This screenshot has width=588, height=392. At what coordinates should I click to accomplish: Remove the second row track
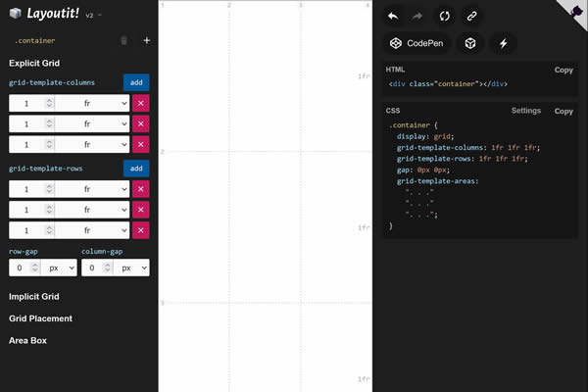click(x=140, y=210)
